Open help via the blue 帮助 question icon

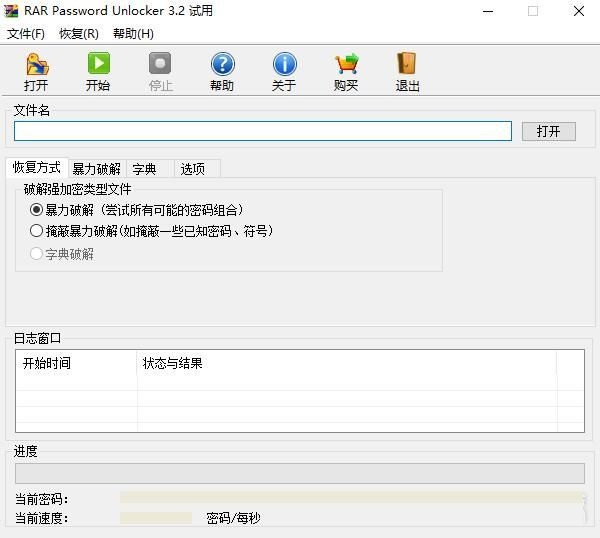222,64
